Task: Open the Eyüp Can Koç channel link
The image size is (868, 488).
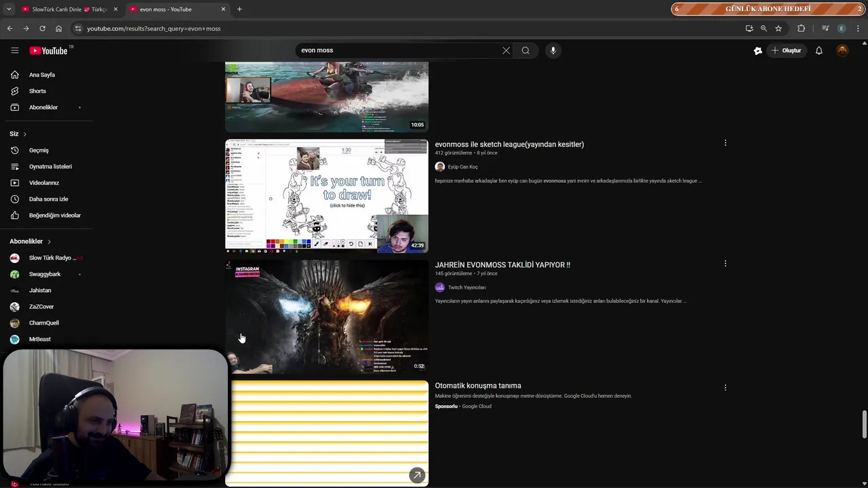Action: [462, 167]
